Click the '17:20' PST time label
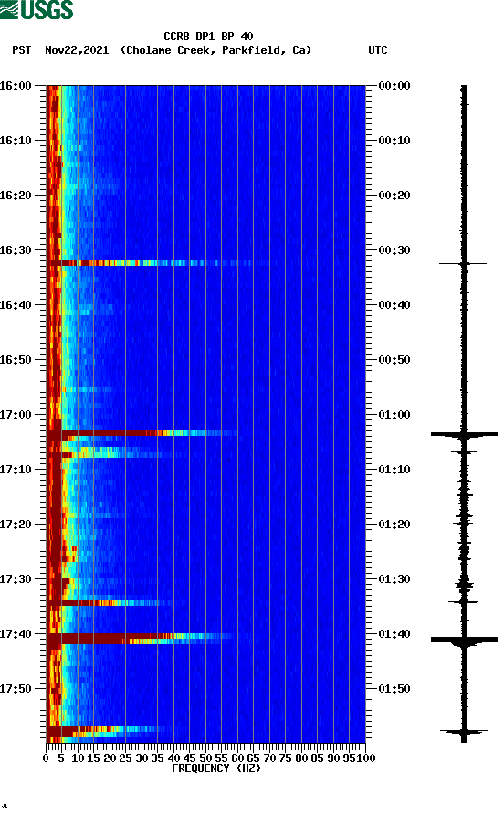The height and width of the screenshot is (816, 504). point(16,525)
